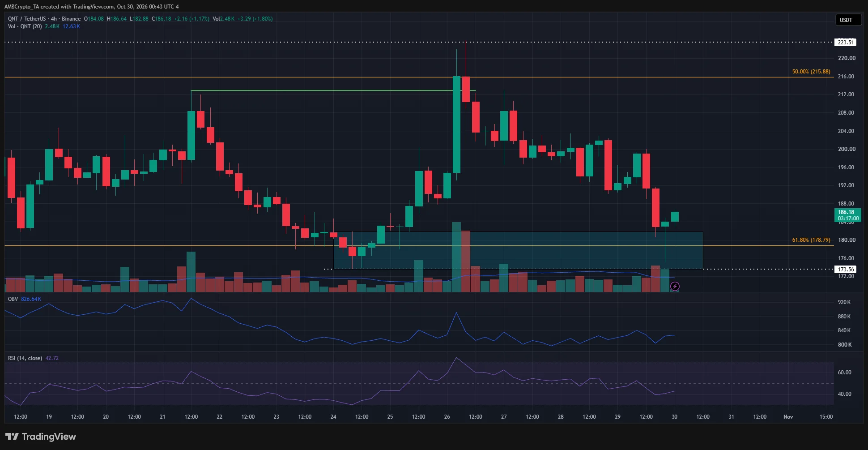Click the OBV value 826.64K

(31, 299)
